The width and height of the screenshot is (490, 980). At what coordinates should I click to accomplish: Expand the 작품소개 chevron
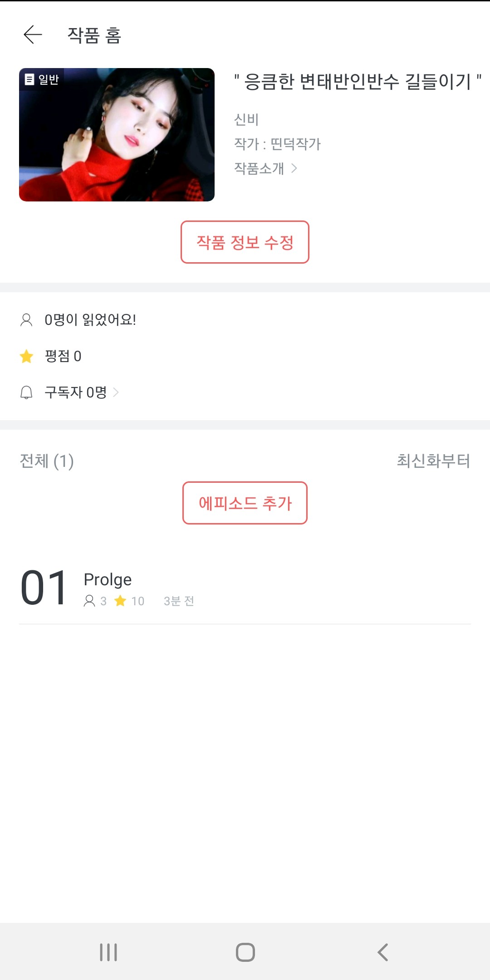pyautogui.click(x=294, y=168)
